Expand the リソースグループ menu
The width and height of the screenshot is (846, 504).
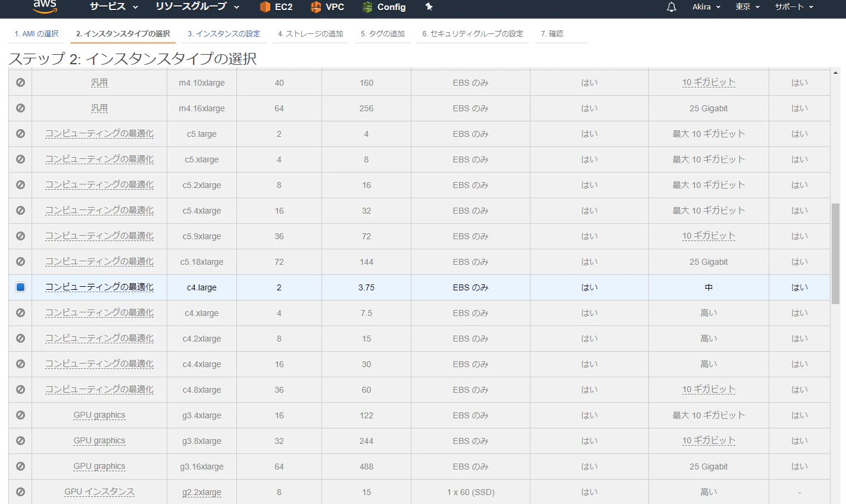click(x=198, y=7)
